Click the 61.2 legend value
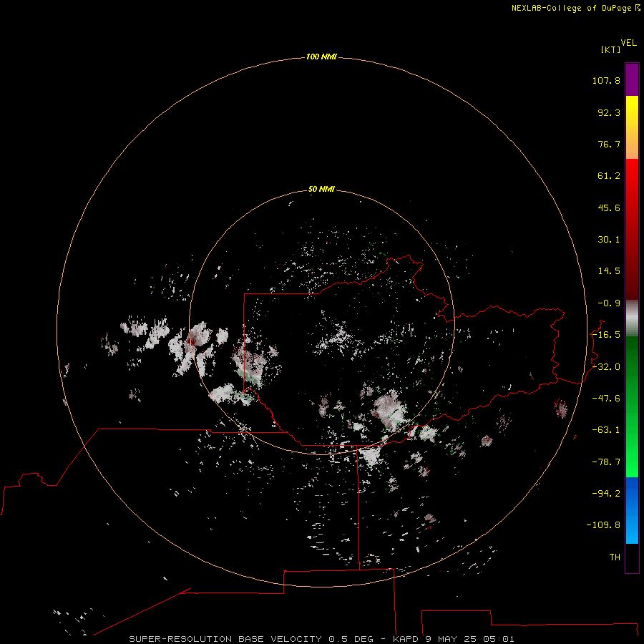 (x=609, y=176)
